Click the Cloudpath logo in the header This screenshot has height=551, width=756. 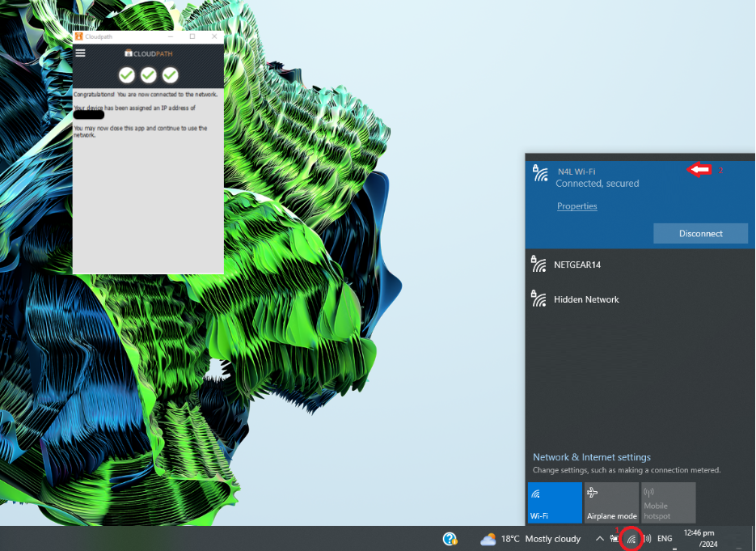[x=148, y=52]
